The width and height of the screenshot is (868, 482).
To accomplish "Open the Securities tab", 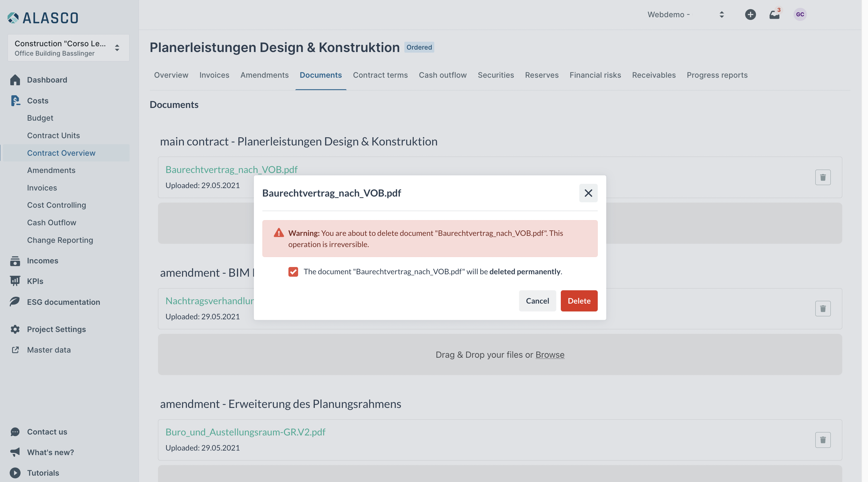I will click(x=496, y=75).
